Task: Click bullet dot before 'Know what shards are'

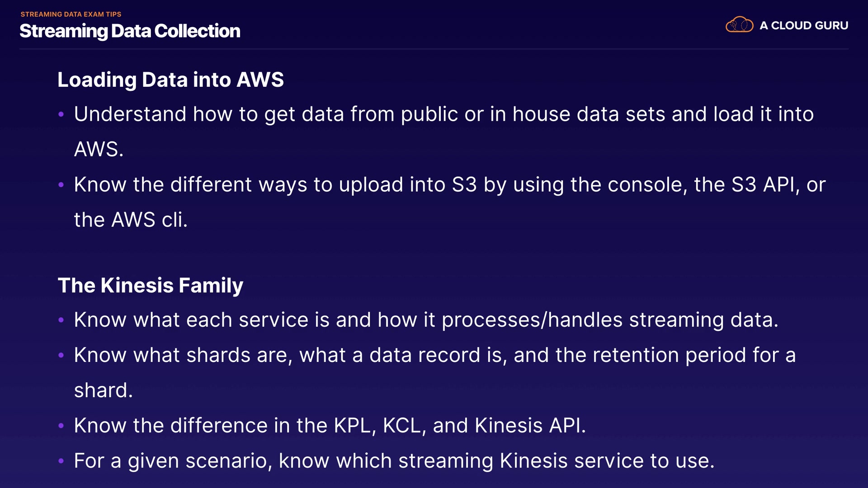Action: [61, 356]
